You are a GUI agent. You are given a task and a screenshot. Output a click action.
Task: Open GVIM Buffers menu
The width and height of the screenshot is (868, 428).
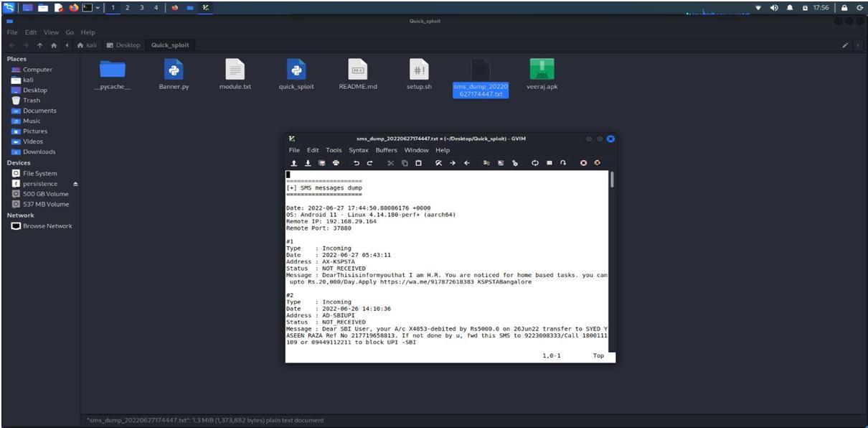(386, 150)
